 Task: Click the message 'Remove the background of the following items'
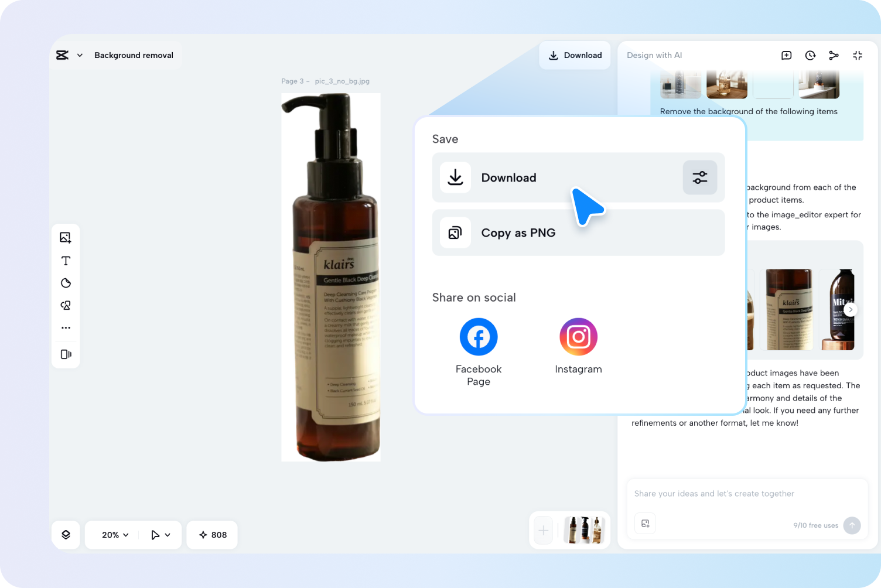pos(749,111)
